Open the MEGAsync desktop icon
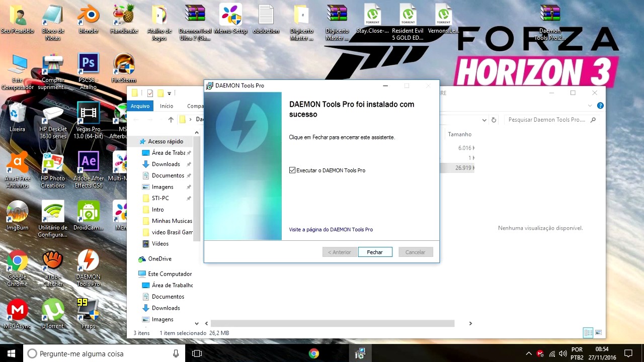This screenshot has width=644, height=362. click(18, 314)
